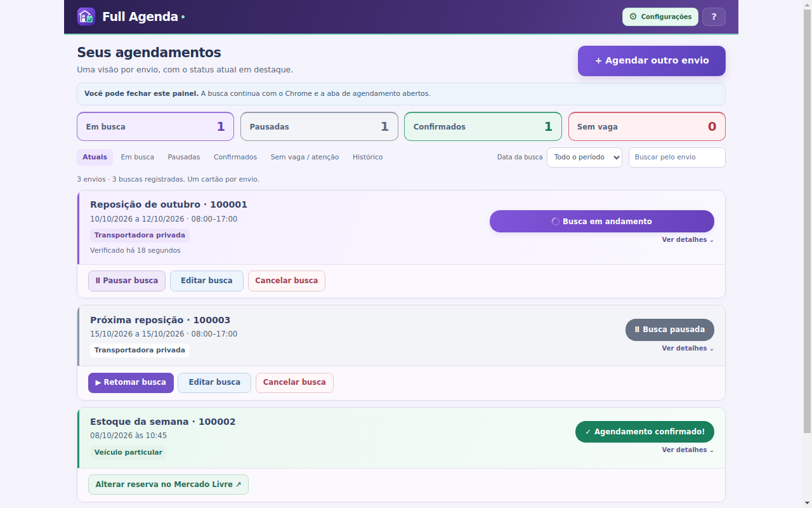Viewport: 812px width, 508px height.
Task: Switch to the Em busca tab
Action: pyautogui.click(x=138, y=157)
